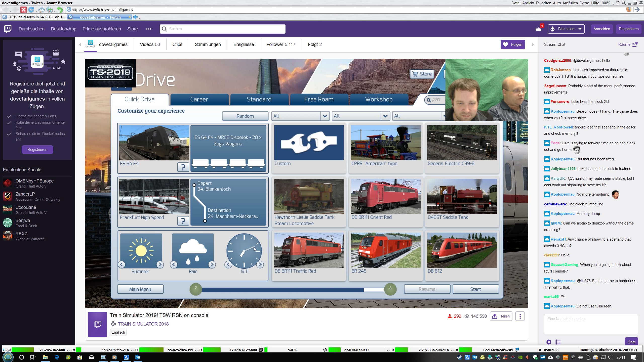
Task: Click the browser stop loading icon
Action: point(23,10)
